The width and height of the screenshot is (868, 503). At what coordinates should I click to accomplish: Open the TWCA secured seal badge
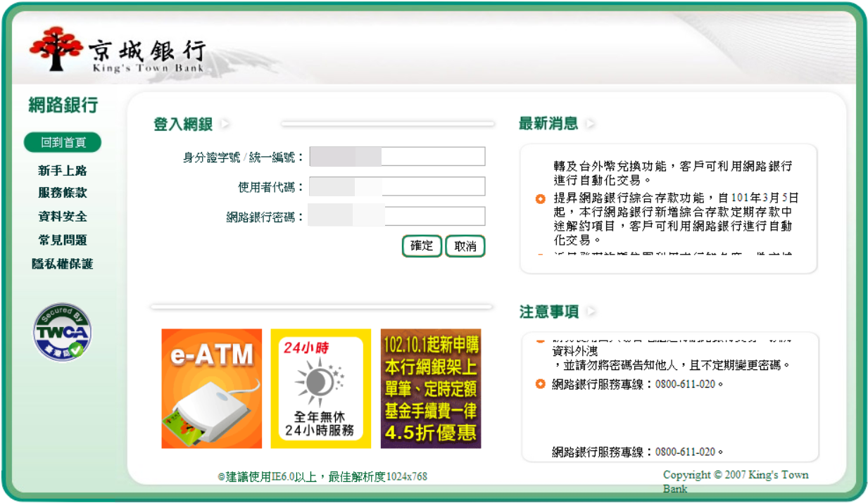(x=63, y=331)
